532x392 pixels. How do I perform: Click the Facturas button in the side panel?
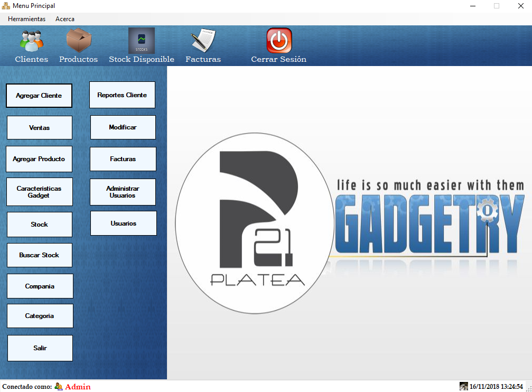(123, 159)
